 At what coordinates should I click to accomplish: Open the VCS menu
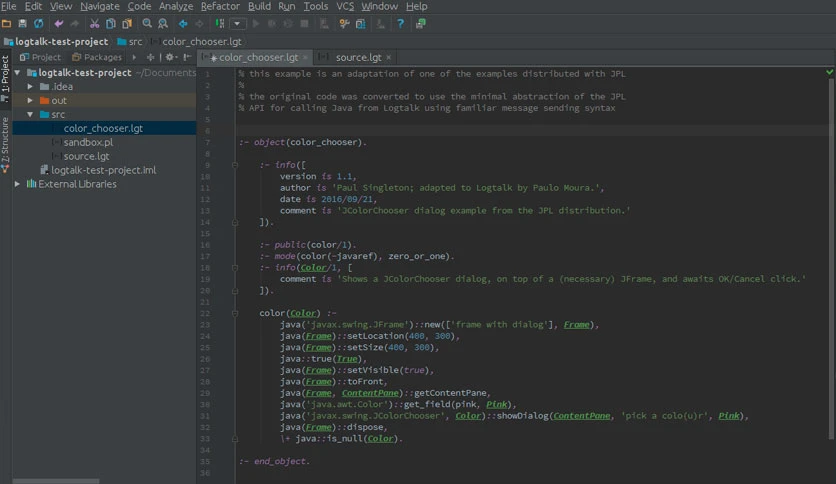345,6
